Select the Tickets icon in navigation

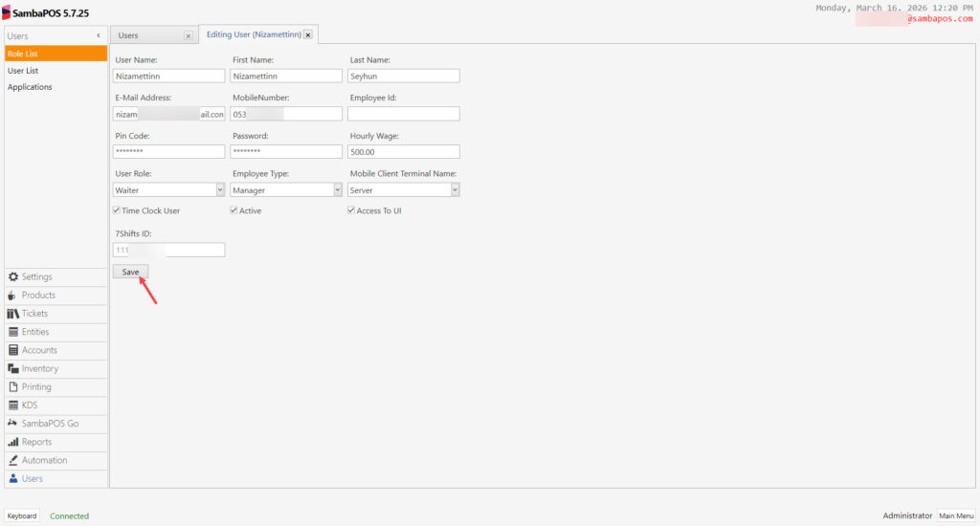(x=13, y=314)
